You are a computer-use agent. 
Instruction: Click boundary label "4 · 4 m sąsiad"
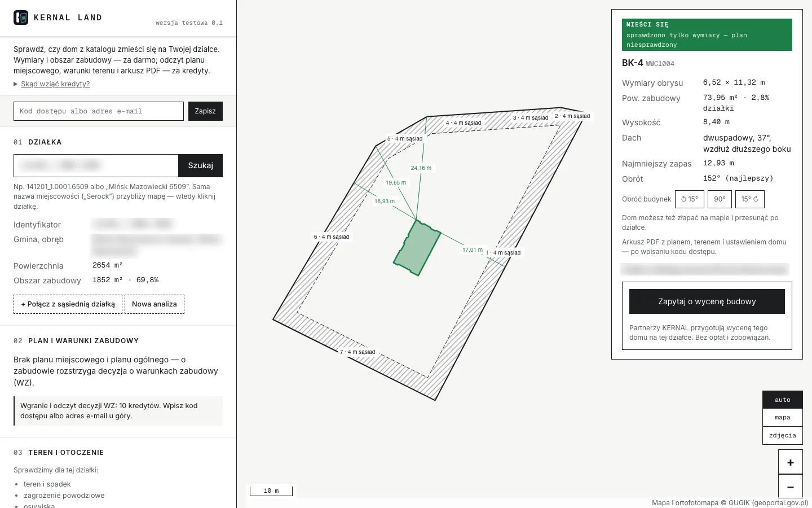point(464,123)
